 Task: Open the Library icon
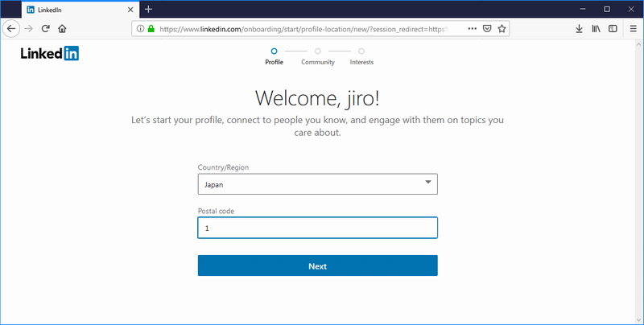(596, 29)
